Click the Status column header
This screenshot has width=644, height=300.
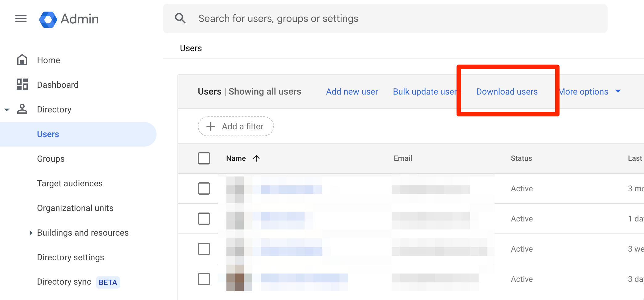pos(521,158)
